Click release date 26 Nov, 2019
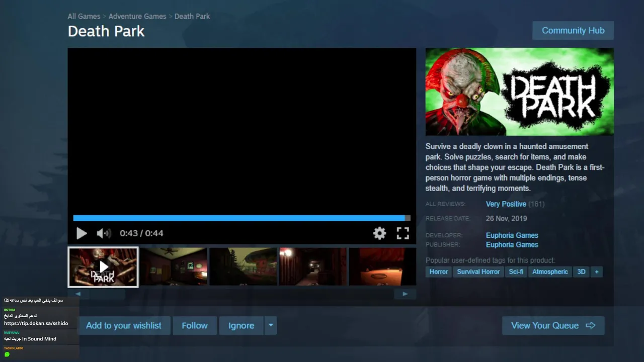Image resolution: width=644 pixels, height=362 pixels. click(507, 219)
